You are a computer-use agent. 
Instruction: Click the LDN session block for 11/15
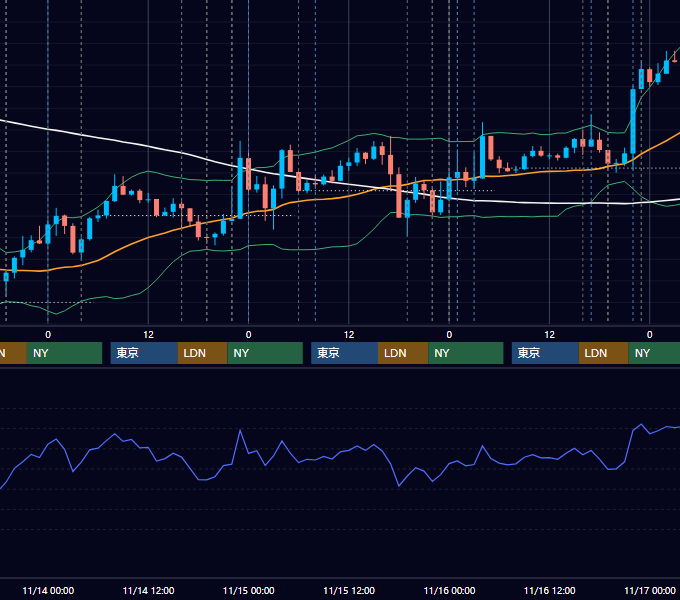pos(403,353)
